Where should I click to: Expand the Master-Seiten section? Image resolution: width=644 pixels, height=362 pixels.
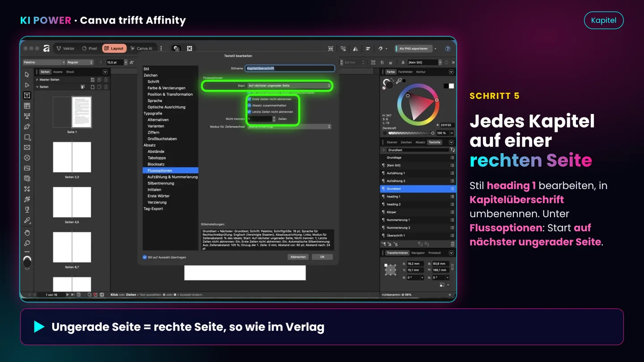(37, 80)
